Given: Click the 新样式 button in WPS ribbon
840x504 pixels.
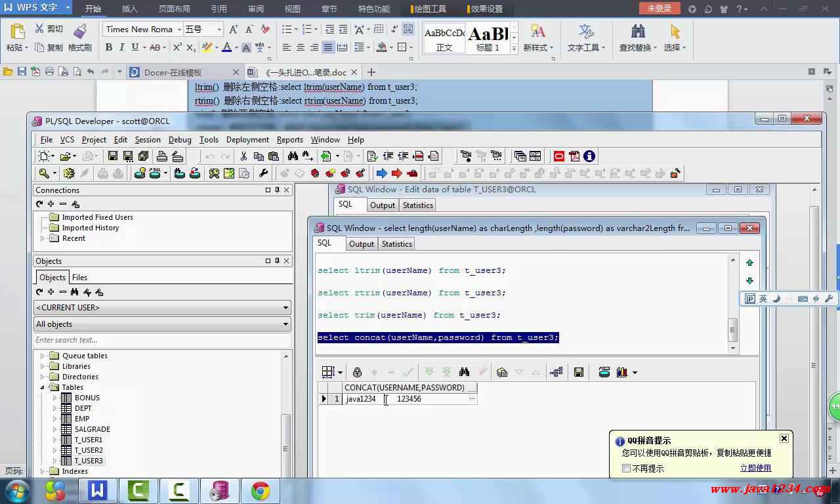Looking at the screenshot, I should [x=537, y=39].
